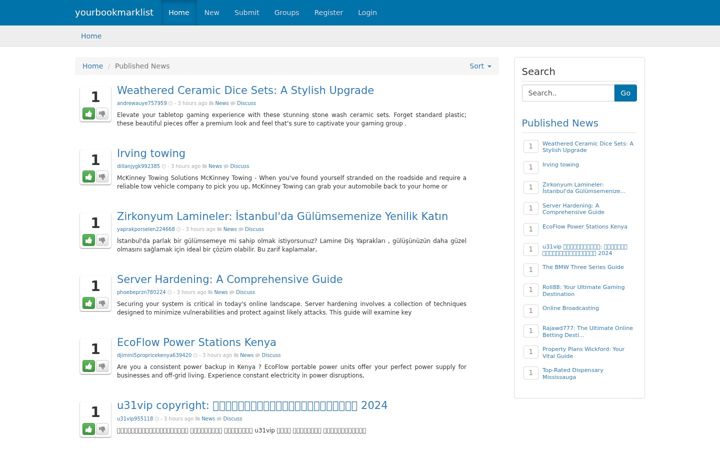This screenshot has width=720, height=450.
Task: Focus the Search text field
Action: pyautogui.click(x=568, y=93)
